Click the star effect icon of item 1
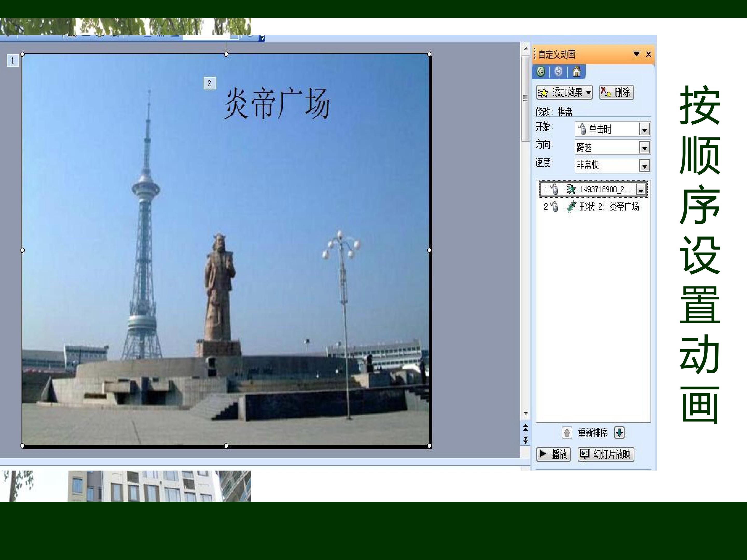Image resolution: width=747 pixels, height=560 pixels. click(x=571, y=189)
